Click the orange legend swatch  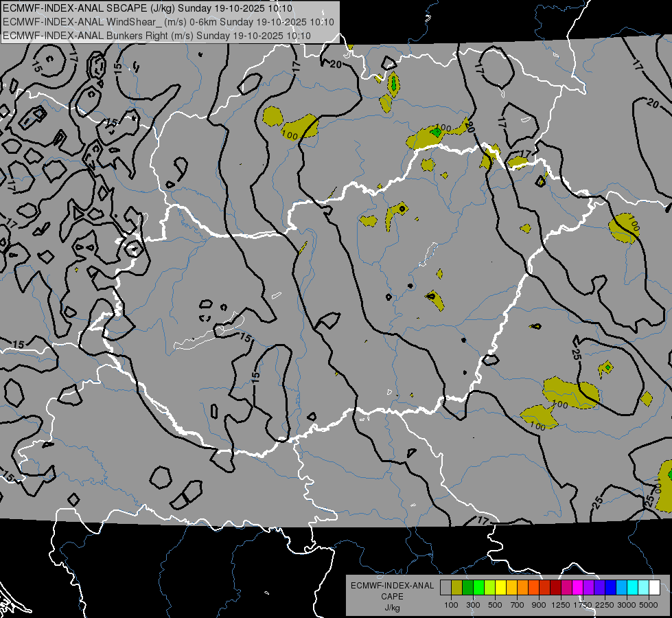(x=522, y=588)
